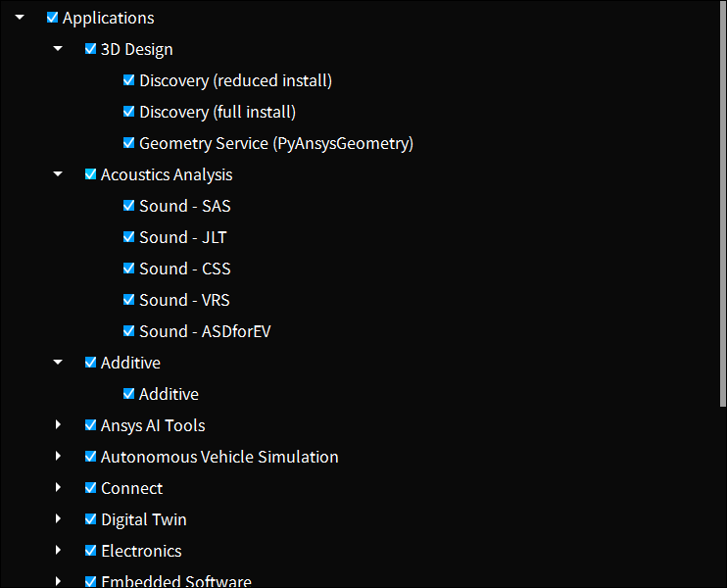Collapse the Applications tree node
This screenshot has width=727, height=588.
pos(20,18)
